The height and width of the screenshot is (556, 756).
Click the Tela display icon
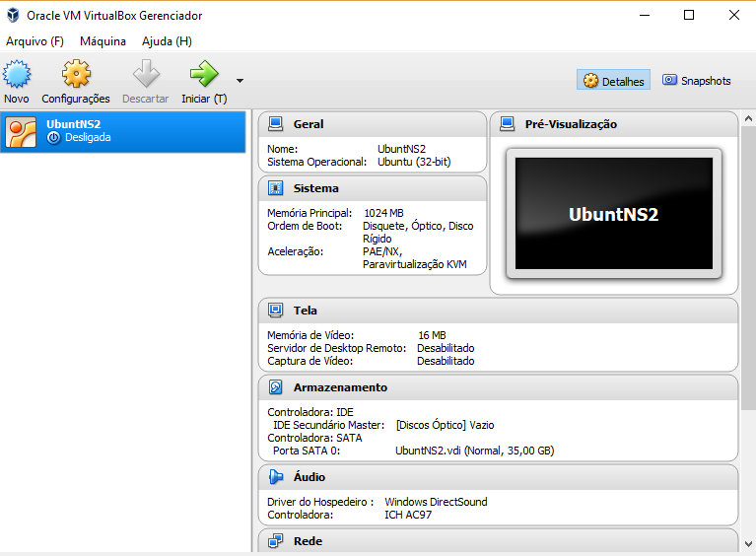pyautogui.click(x=275, y=311)
